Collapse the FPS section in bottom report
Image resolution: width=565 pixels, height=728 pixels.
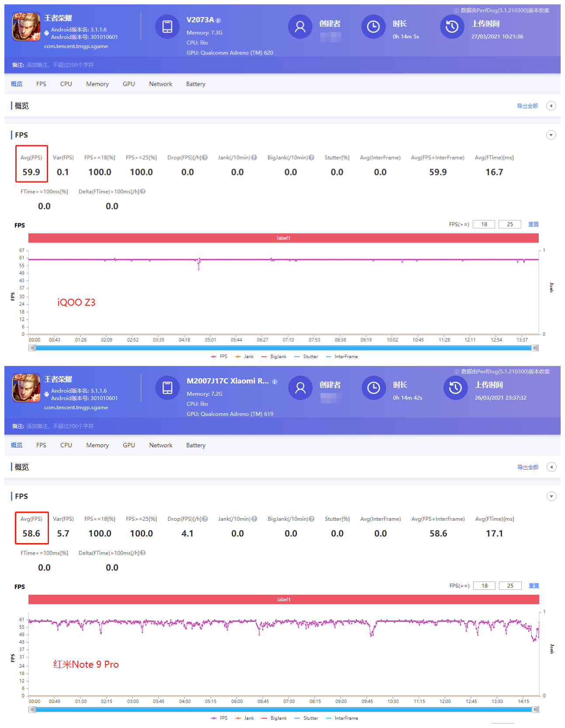[x=551, y=496]
